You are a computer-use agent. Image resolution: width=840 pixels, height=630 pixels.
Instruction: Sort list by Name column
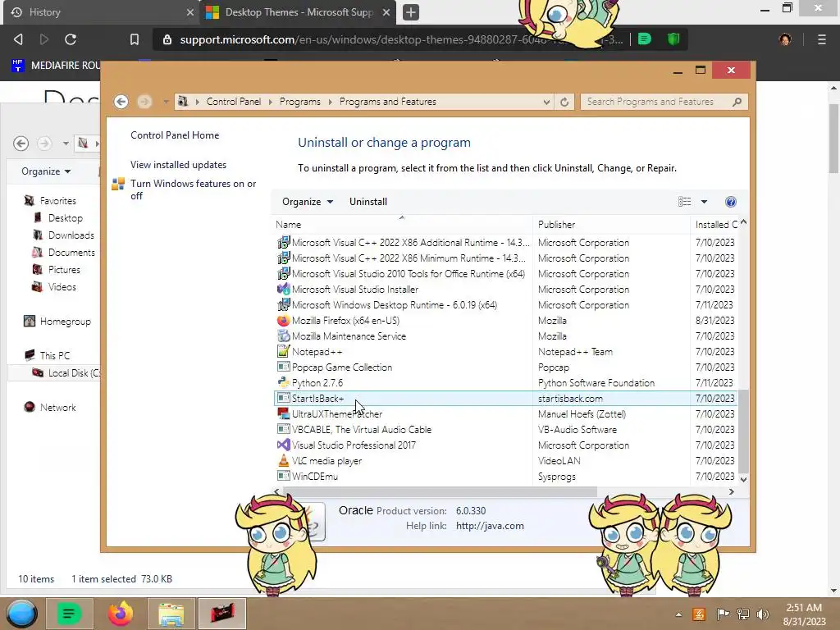(402, 225)
